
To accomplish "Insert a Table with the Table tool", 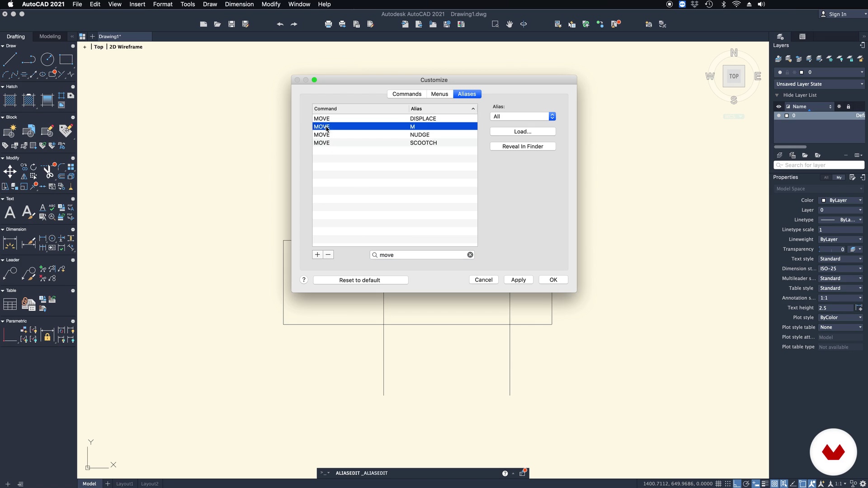I will click(10, 304).
